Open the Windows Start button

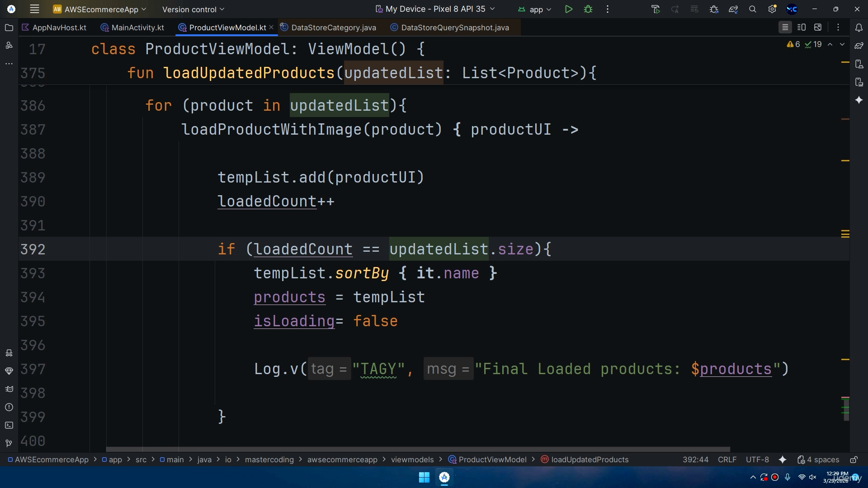point(424,477)
